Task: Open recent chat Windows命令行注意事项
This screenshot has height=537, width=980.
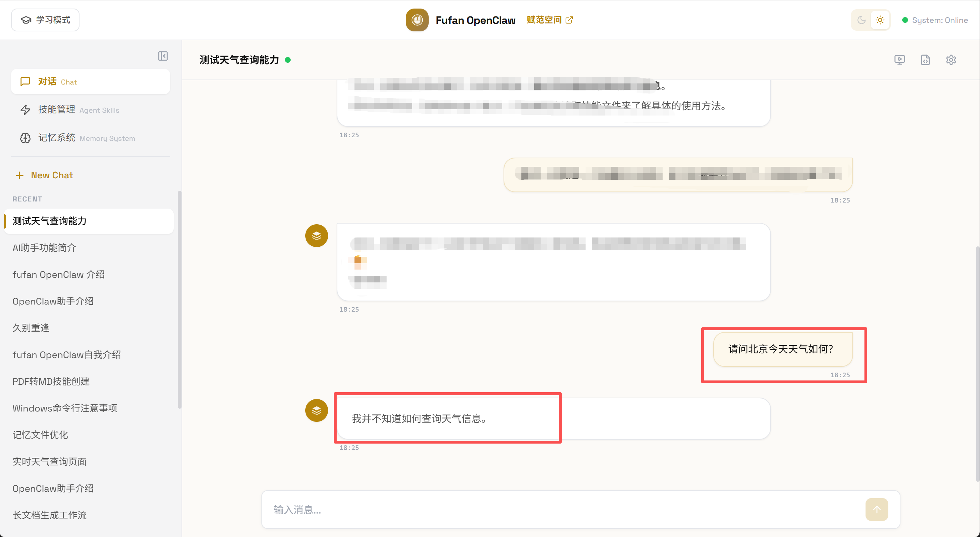Action: pyautogui.click(x=89, y=408)
